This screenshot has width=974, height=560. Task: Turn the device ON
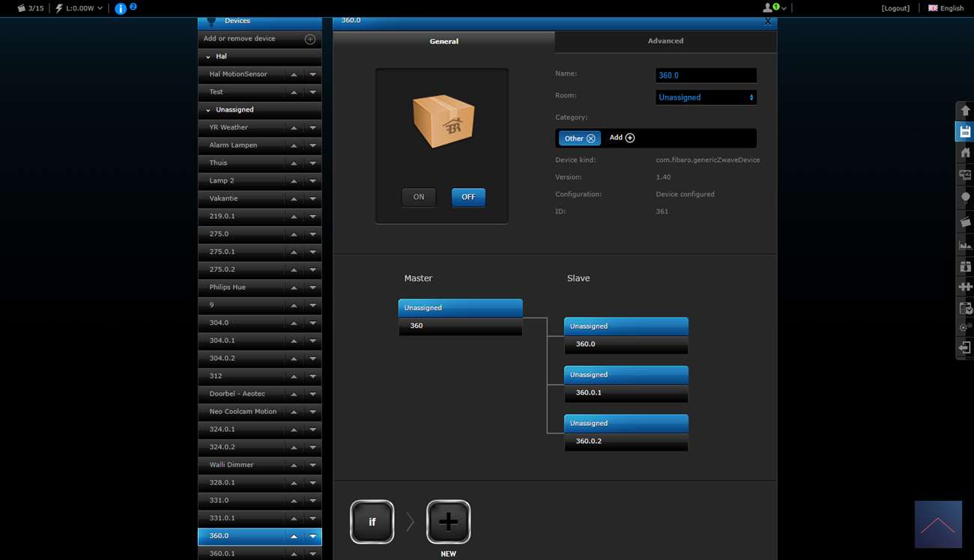click(x=419, y=197)
